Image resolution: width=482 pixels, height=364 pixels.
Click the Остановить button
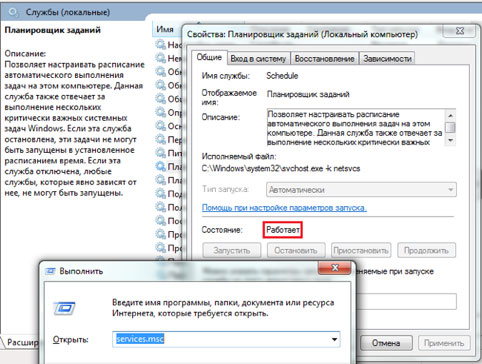pyautogui.click(x=296, y=250)
